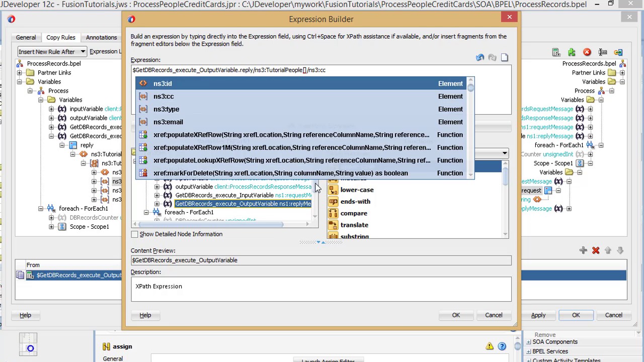The width and height of the screenshot is (644, 362).
Task: Select xref:populateLookupXRefRow function suggestion
Action: coord(302,160)
